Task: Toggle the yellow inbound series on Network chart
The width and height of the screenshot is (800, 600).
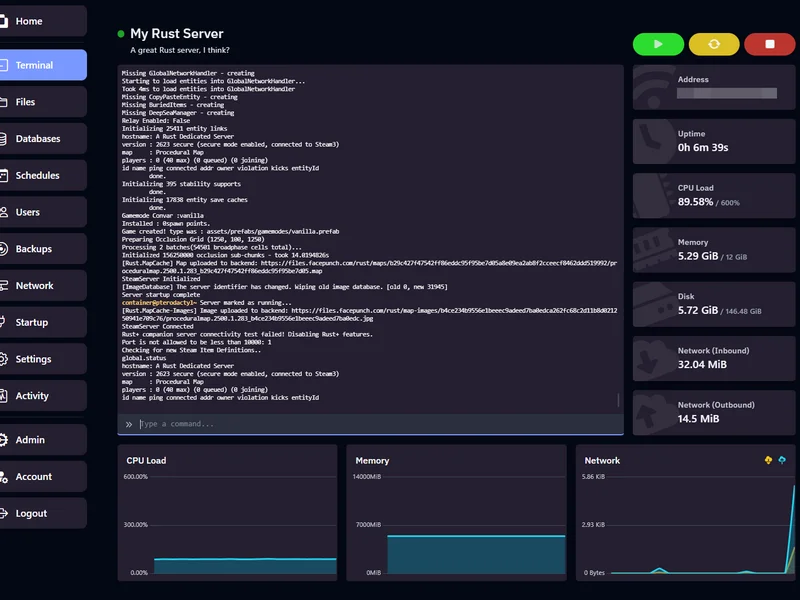Action: click(768, 459)
